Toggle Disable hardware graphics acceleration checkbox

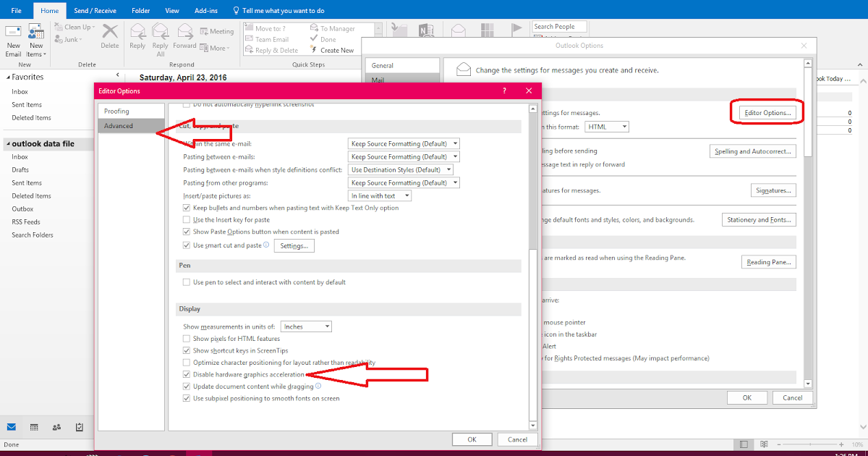[187, 374]
